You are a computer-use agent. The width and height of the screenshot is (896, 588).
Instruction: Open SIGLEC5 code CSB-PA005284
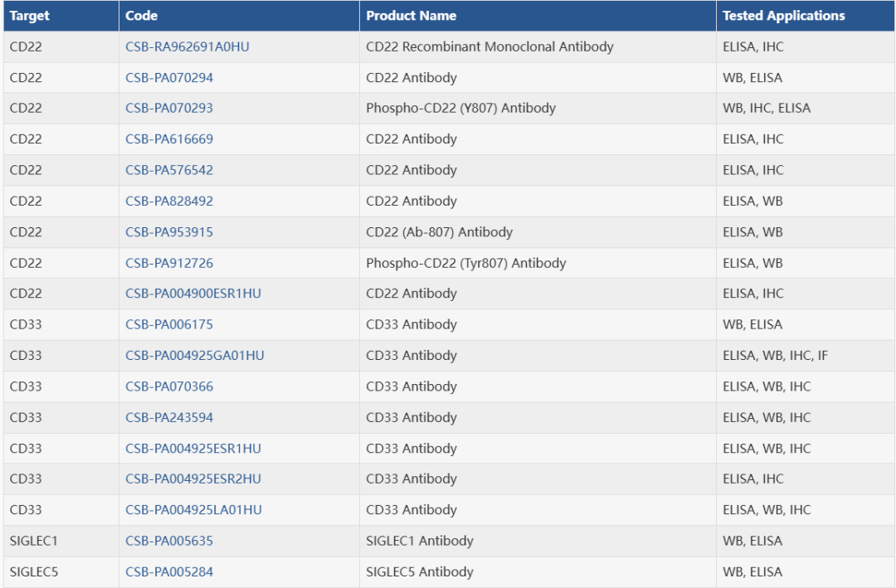coord(169,571)
